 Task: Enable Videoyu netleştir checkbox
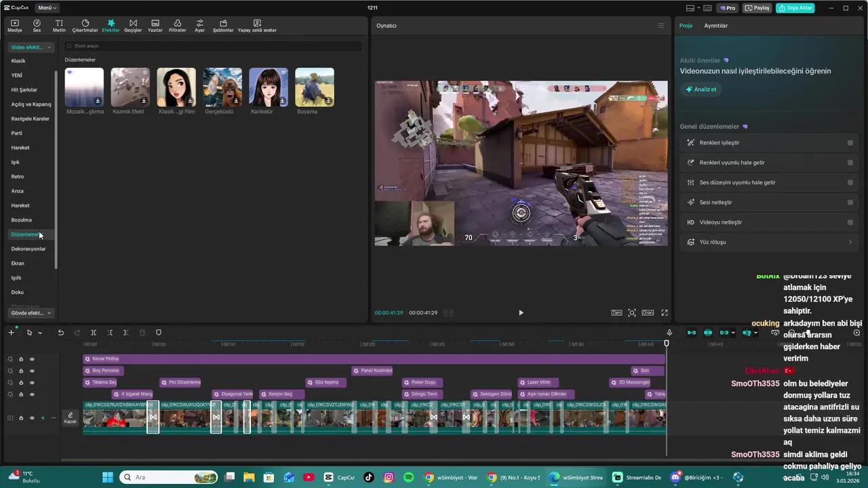click(x=850, y=222)
